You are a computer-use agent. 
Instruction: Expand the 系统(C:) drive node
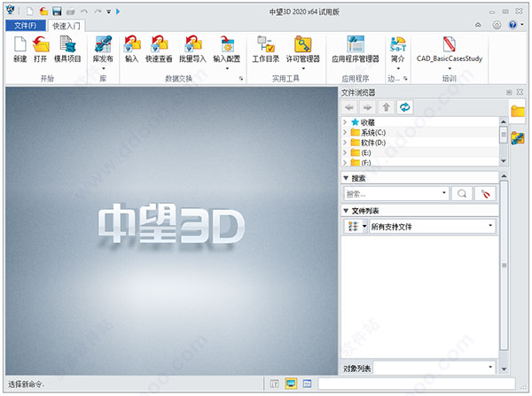point(345,132)
